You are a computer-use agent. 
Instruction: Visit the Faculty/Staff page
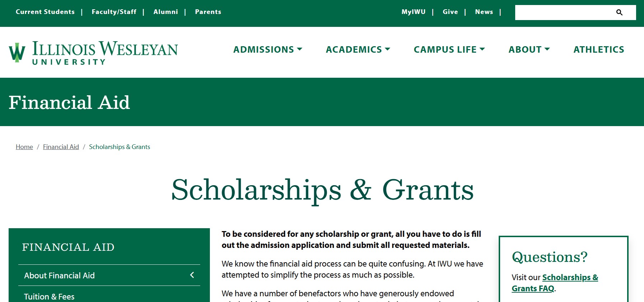(114, 12)
